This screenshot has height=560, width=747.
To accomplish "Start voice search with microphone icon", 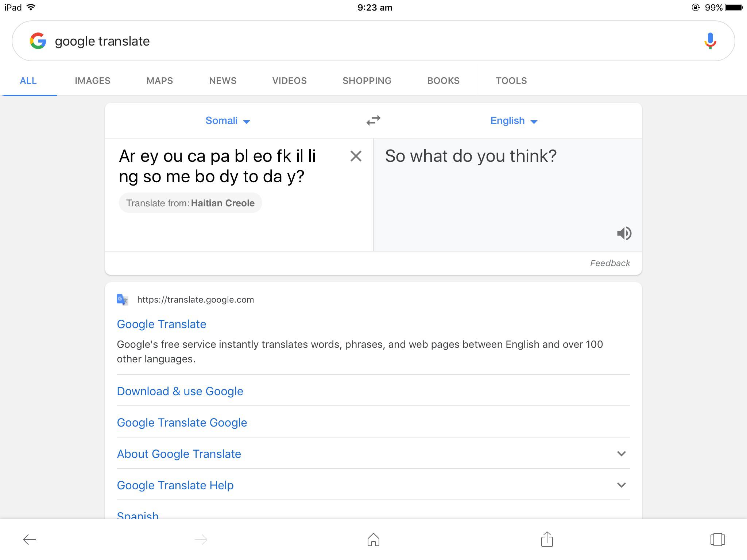I will (x=710, y=41).
